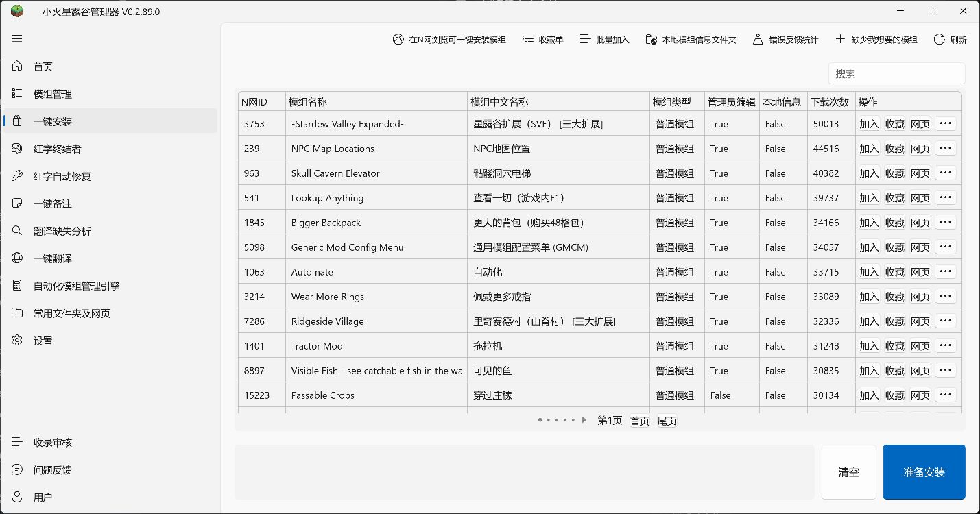This screenshot has height=514, width=980.
Task: Open more options for Visible Fish
Action: [x=946, y=370]
